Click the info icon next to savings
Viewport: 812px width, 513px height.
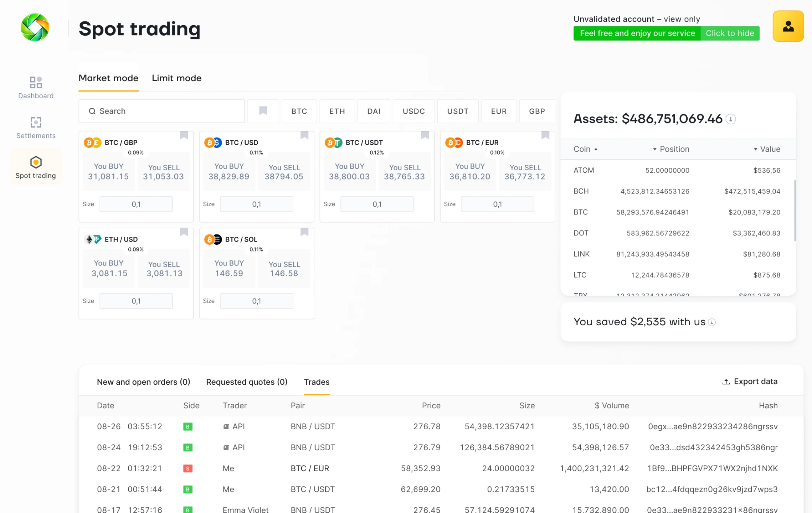712,322
